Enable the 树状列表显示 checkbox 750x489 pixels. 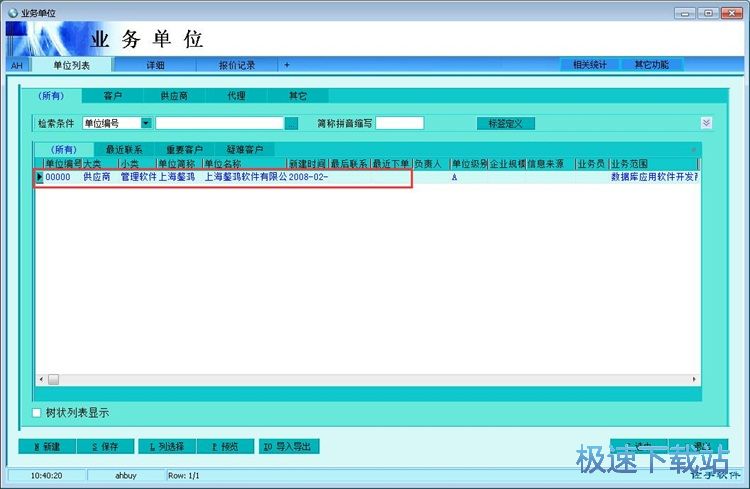point(37,413)
